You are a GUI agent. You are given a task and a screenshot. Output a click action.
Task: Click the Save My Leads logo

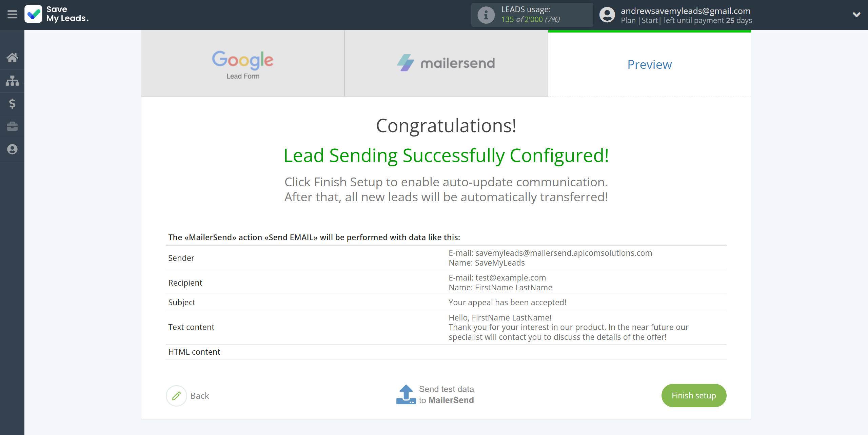pyautogui.click(x=57, y=14)
